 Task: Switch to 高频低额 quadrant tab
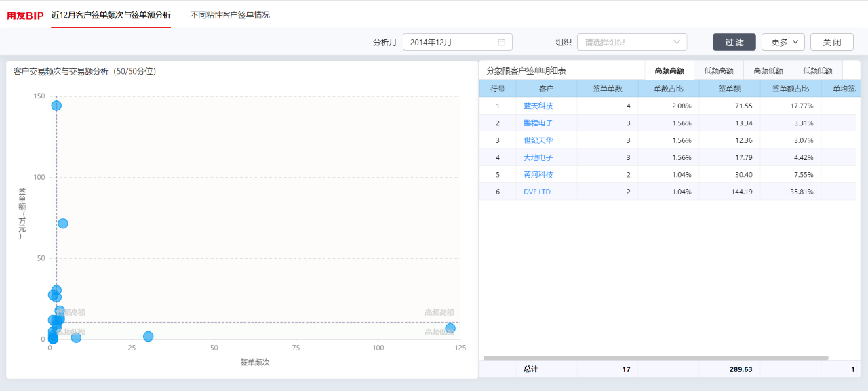coord(768,70)
